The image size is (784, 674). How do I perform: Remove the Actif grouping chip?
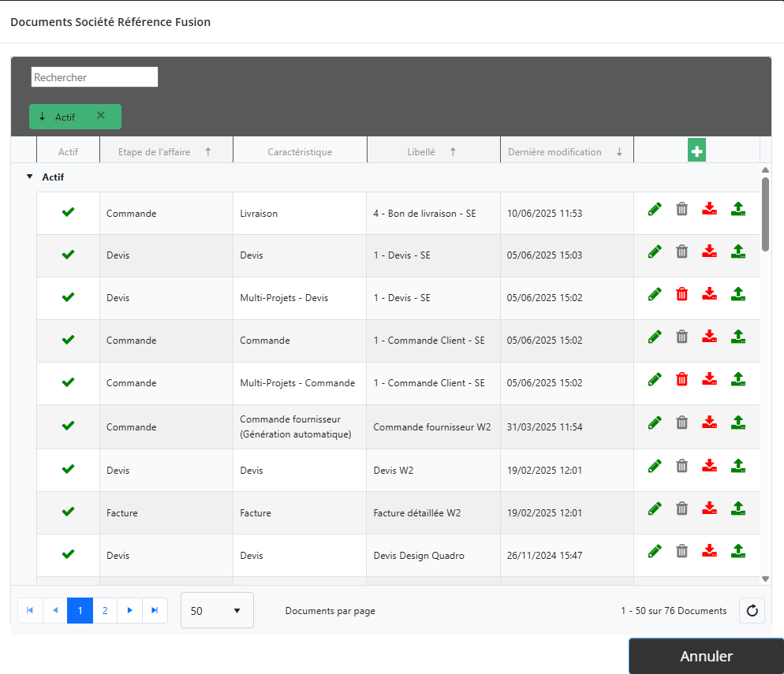[x=100, y=116]
